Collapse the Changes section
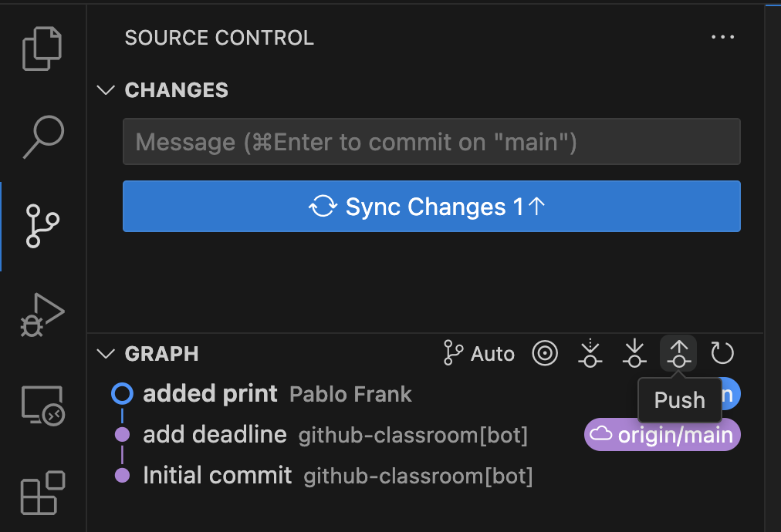This screenshot has height=532, width=781. 106,90
